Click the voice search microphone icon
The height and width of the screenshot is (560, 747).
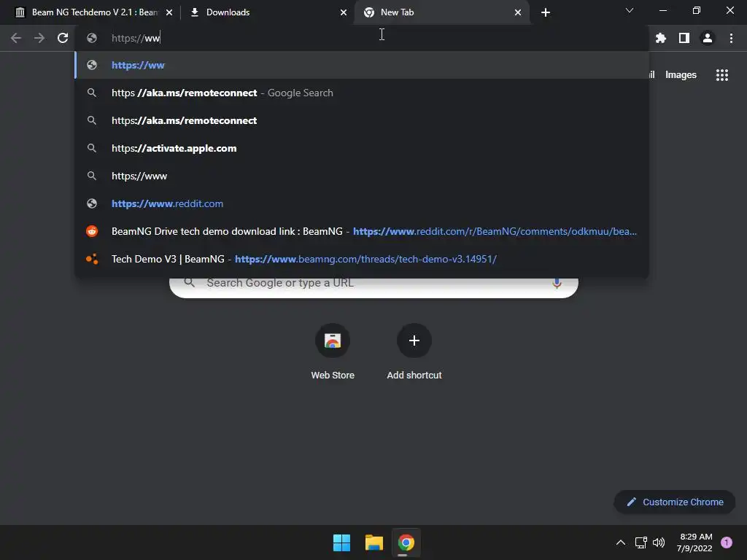[557, 283]
